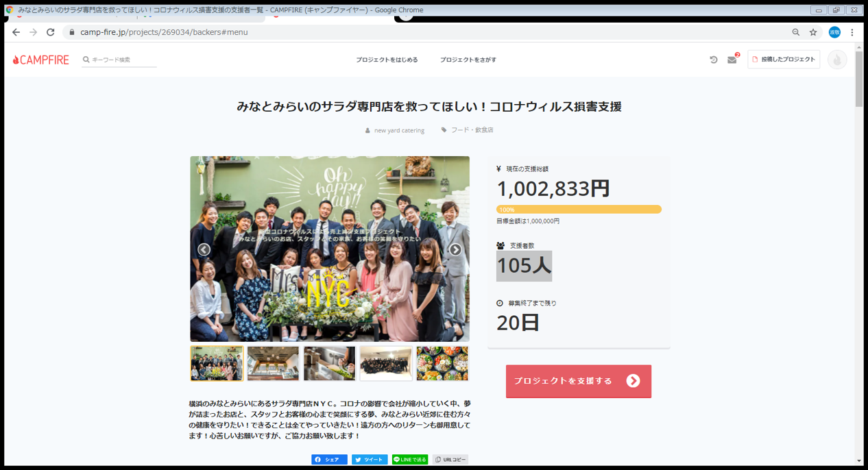Show the previous slideshow image

coord(204,249)
